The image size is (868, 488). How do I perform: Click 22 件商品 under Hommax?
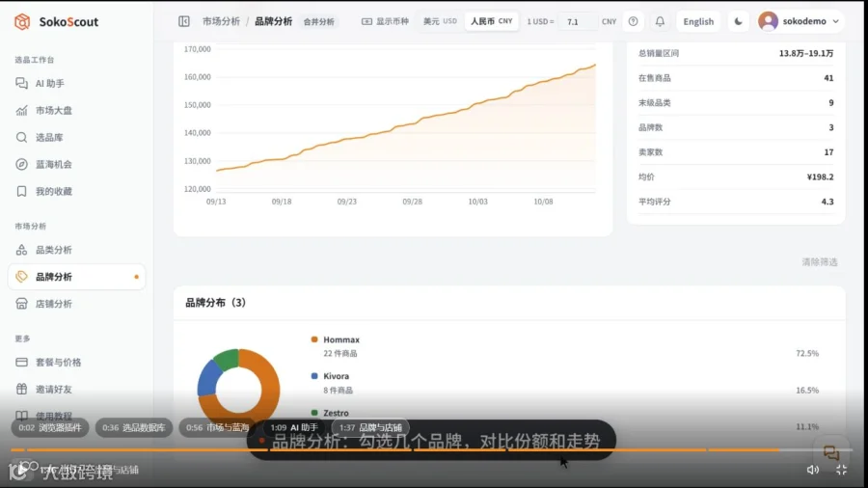[x=339, y=353]
